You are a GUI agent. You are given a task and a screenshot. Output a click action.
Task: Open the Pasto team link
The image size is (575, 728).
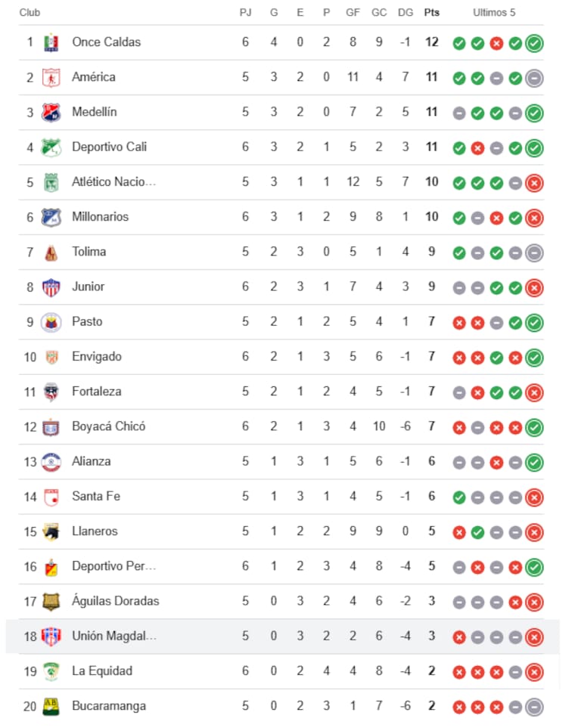(87, 321)
